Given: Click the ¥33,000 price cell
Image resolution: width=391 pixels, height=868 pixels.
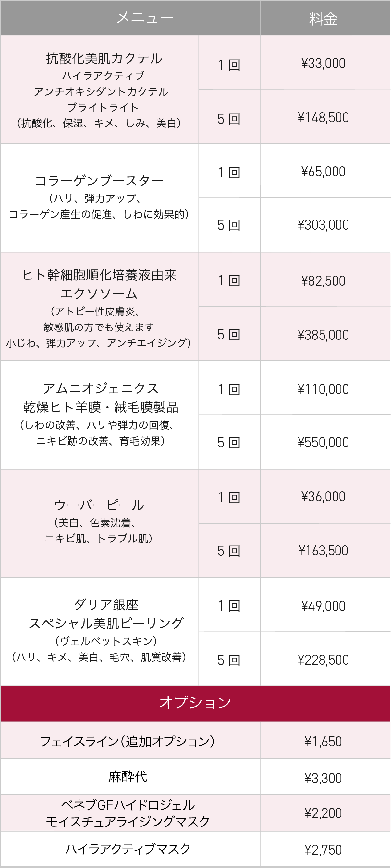Looking at the screenshot, I should (323, 63).
